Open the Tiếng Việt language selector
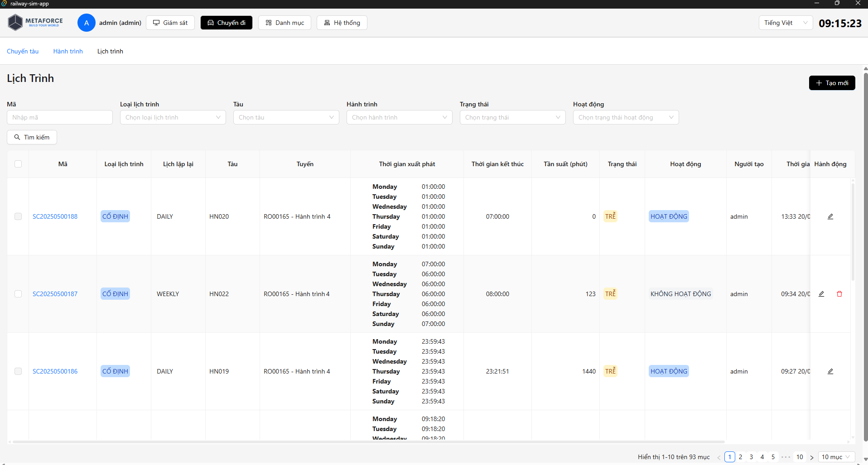Image resolution: width=868 pixels, height=465 pixels. pyautogui.click(x=785, y=23)
